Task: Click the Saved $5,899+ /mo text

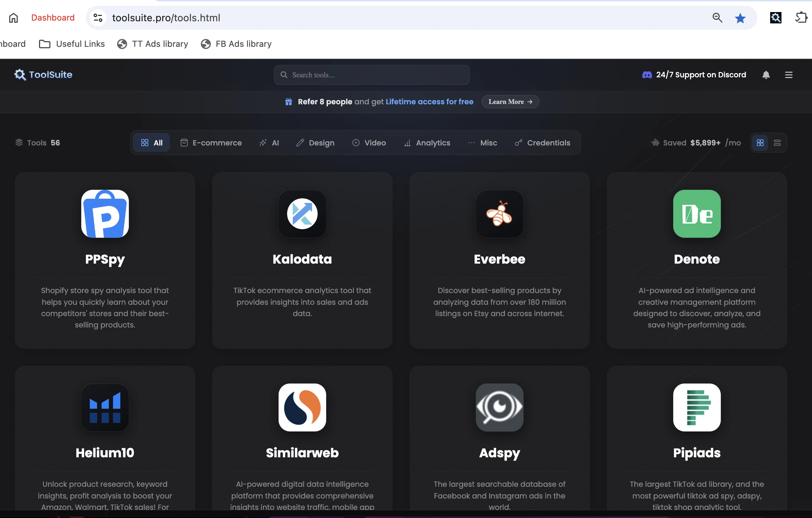Action: tap(702, 143)
